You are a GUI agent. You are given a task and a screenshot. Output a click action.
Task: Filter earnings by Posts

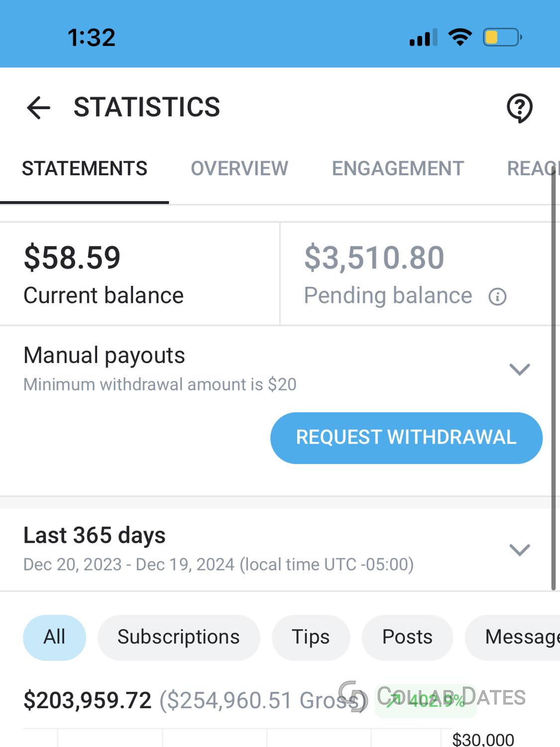pos(407,637)
